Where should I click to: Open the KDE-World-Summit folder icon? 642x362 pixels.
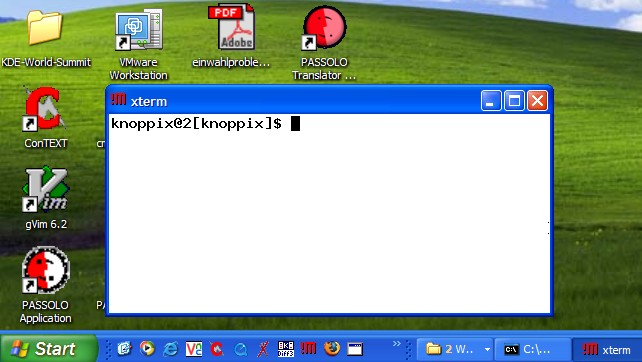pyautogui.click(x=45, y=28)
